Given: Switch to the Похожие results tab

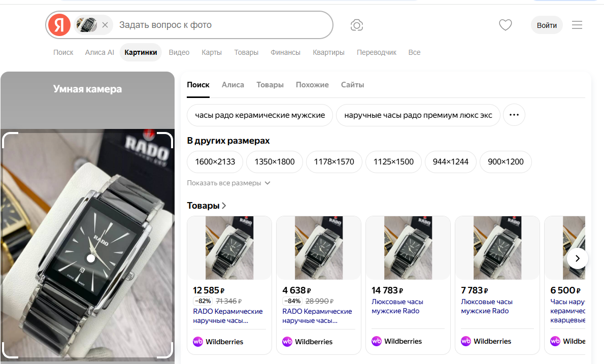Looking at the screenshot, I should (312, 85).
